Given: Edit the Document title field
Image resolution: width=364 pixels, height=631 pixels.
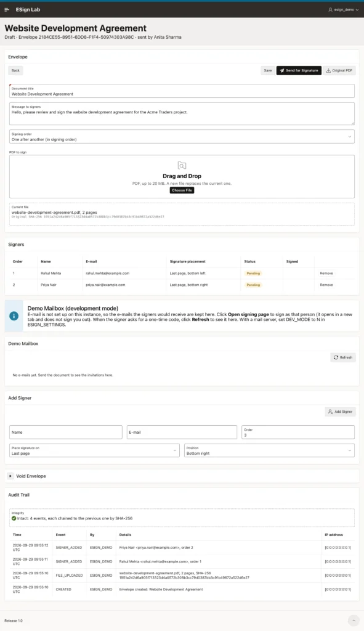Looking at the screenshot, I should [x=182, y=91].
